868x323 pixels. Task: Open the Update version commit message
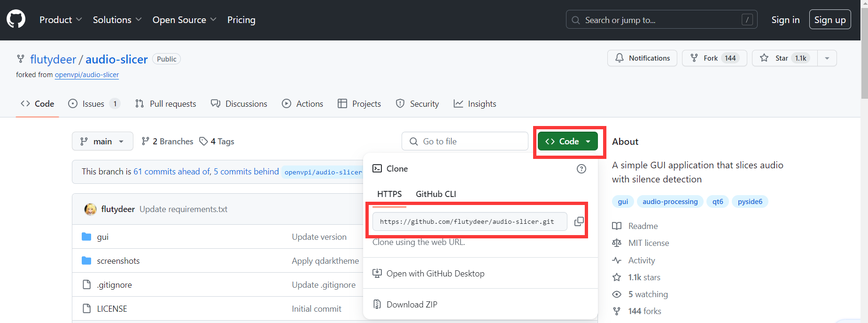click(319, 237)
